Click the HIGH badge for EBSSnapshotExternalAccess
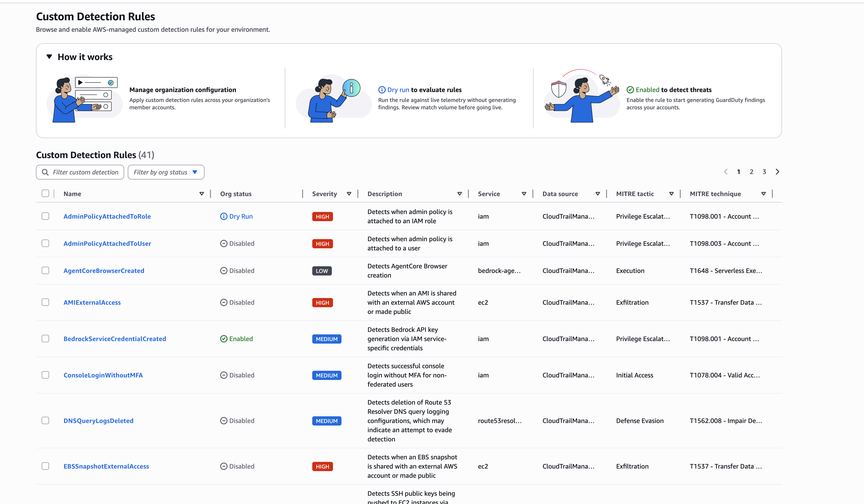This screenshot has height=504, width=864. point(322,466)
